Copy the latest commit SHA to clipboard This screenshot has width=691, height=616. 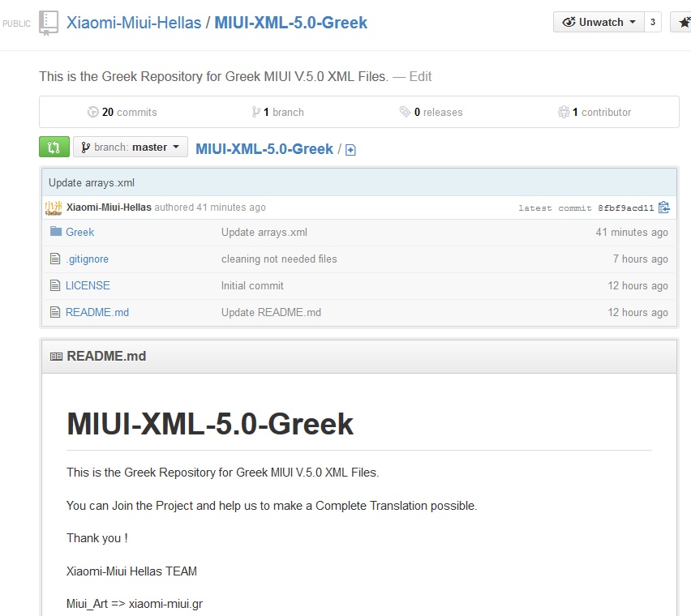(x=664, y=207)
